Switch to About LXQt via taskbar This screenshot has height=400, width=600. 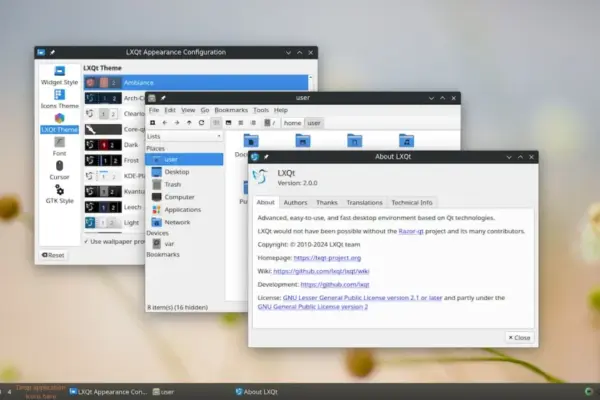click(257, 392)
